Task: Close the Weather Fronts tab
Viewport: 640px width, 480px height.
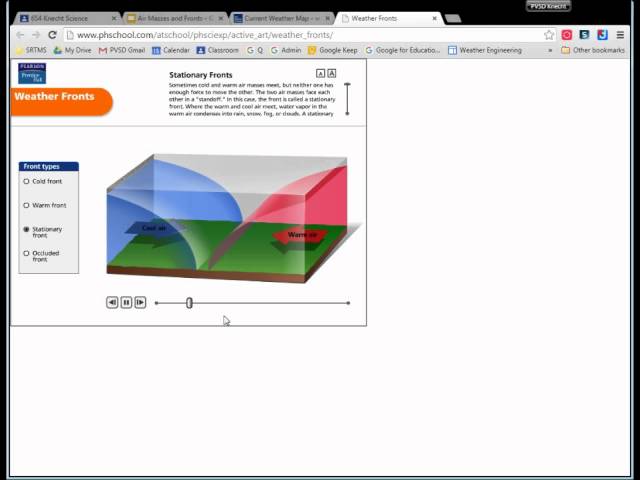Action: pyautogui.click(x=435, y=18)
